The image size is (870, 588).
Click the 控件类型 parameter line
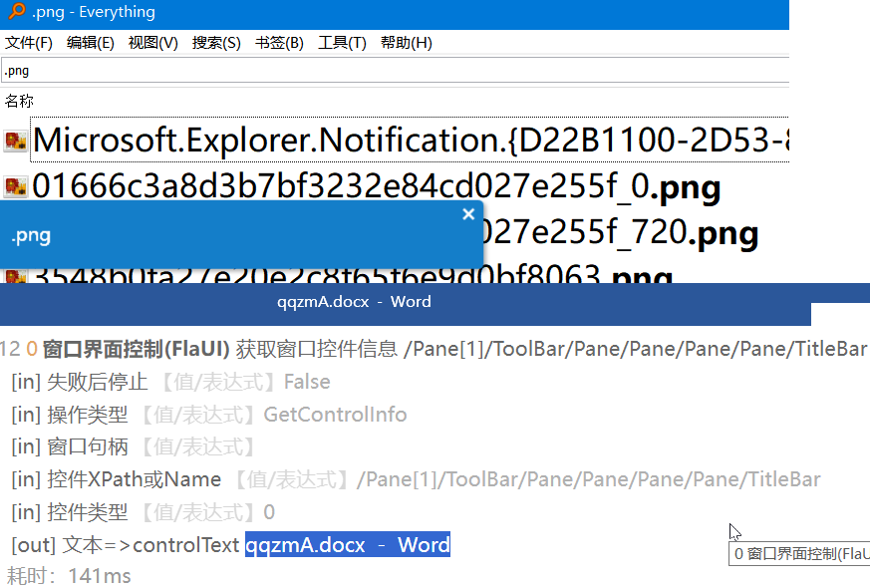(x=144, y=512)
